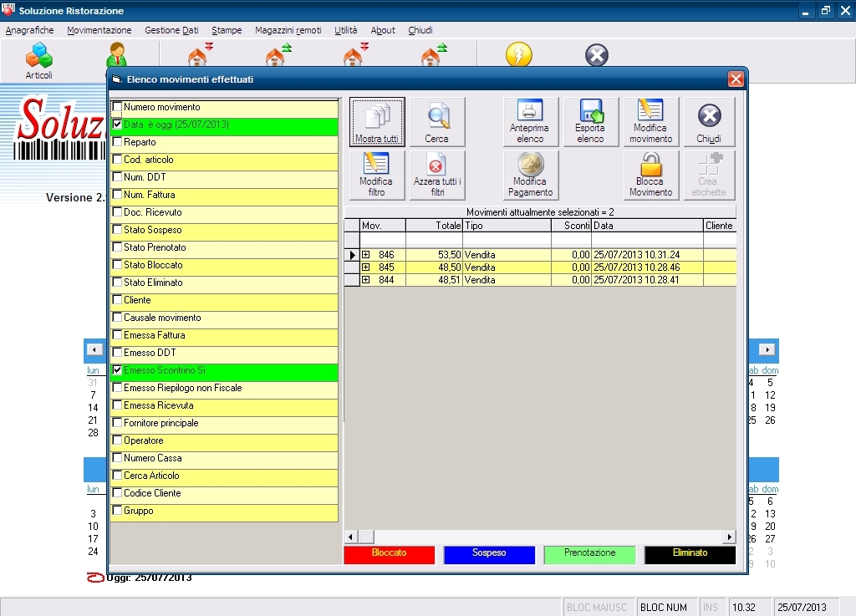Click the calendar previous month arrow
Screen dimensions: 856x616
click(x=94, y=349)
